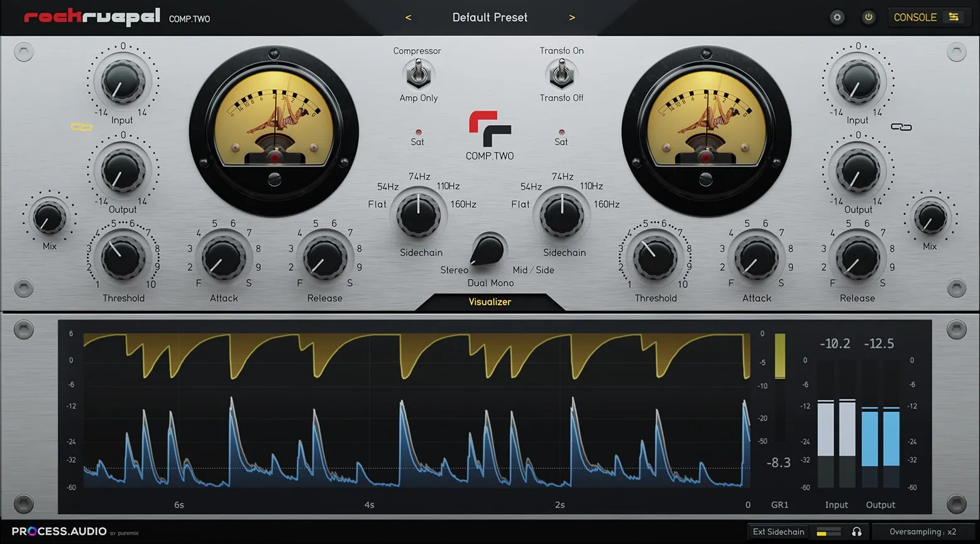Click the "-10.2" input peak readout
The image size is (980, 544).
[835, 344]
